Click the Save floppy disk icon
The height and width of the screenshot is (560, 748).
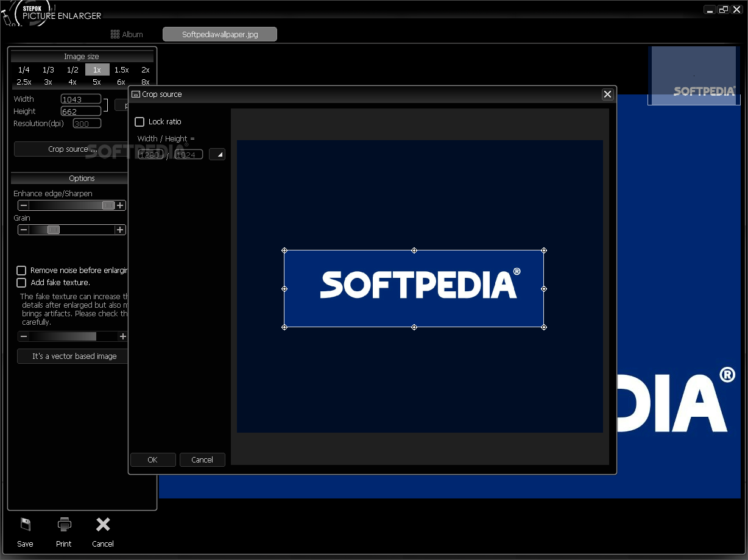tap(25, 524)
